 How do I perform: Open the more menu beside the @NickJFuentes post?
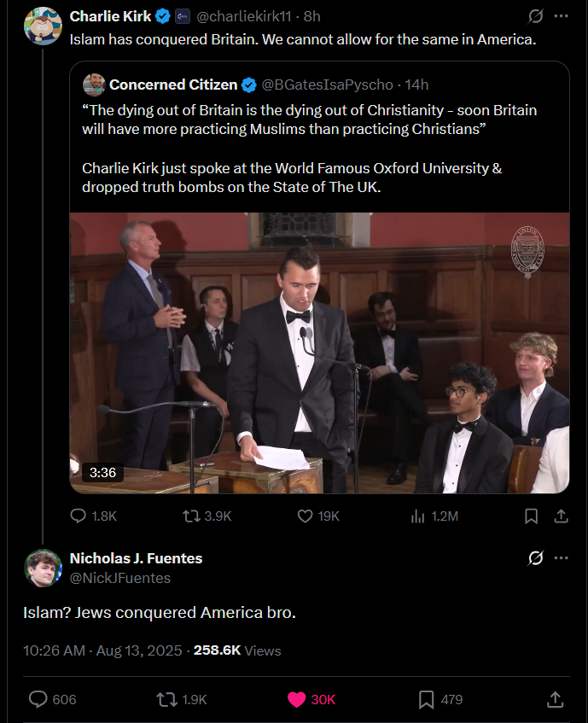point(561,558)
